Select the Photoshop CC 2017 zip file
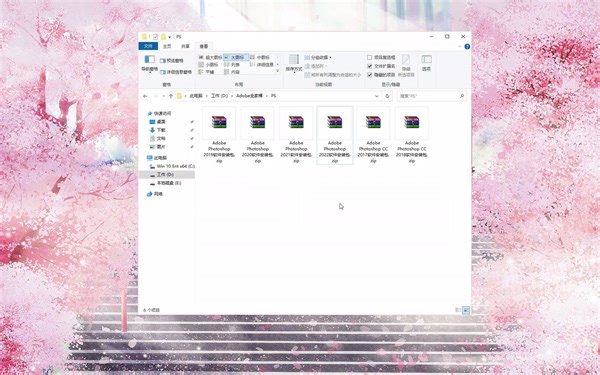The height and width of the screenshot is (375, 600). [373, 135]
